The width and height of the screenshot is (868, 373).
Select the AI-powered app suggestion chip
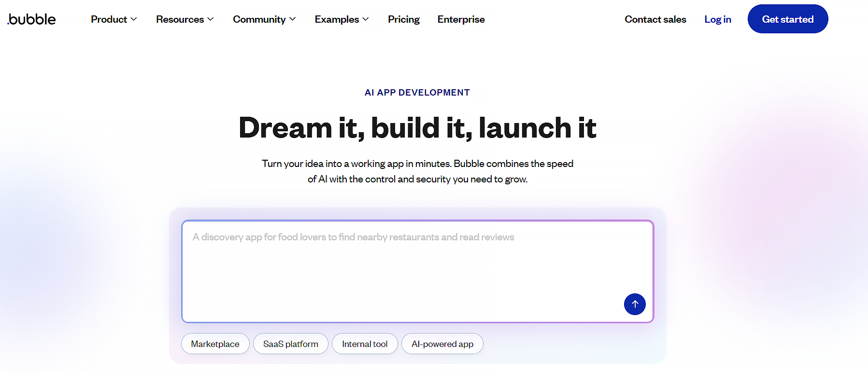442,344
